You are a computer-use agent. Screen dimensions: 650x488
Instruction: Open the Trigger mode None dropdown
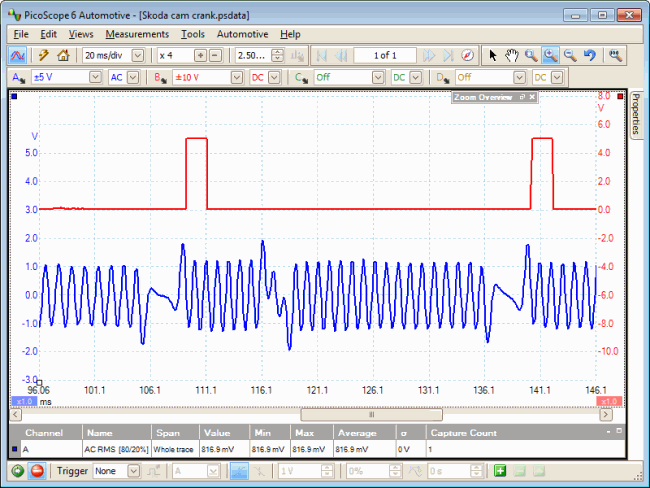[x=133, y=471]
